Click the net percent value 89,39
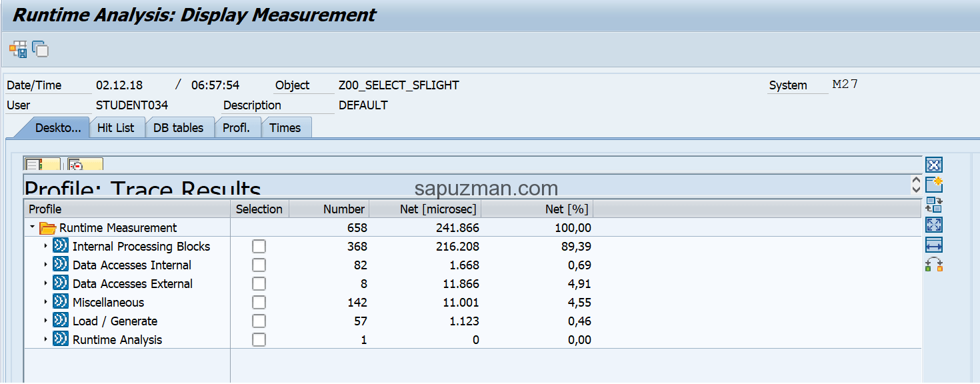Viewport: 980px width, 384px height. point(577,247)
